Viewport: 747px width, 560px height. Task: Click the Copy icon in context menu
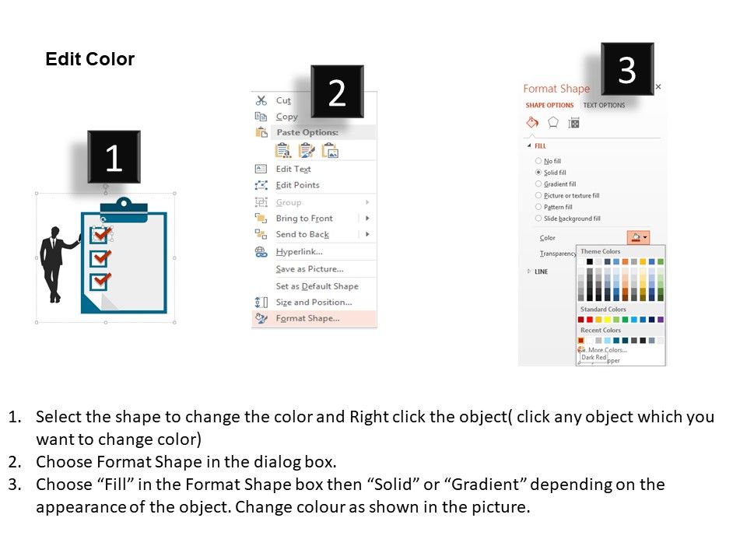261,117
